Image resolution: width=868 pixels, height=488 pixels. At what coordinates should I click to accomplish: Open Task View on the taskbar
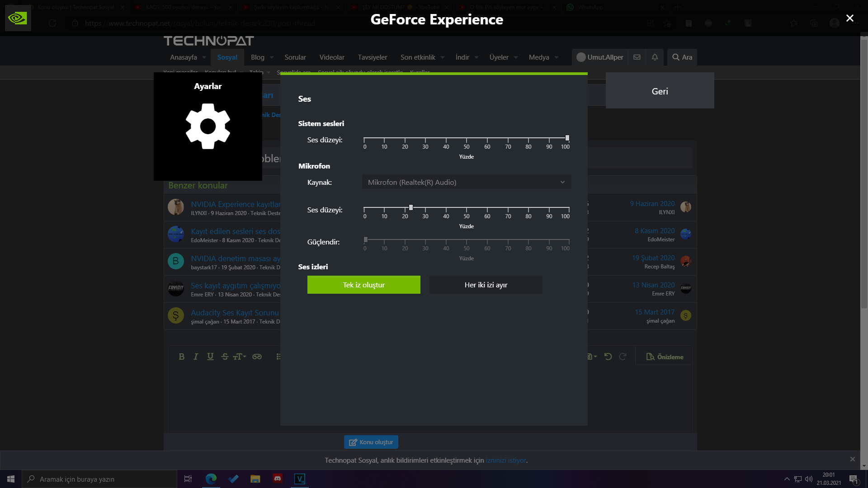[188, 479]
